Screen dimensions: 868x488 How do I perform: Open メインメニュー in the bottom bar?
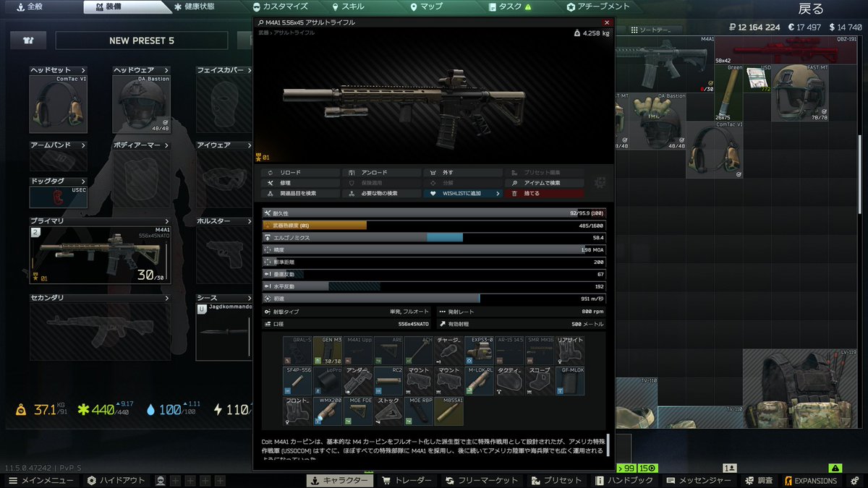pos(41,481)
